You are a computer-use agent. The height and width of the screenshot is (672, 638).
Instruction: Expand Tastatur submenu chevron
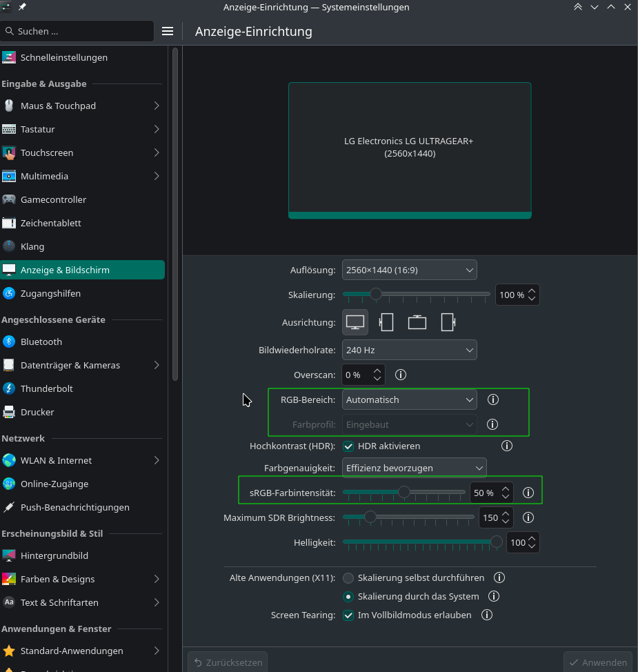(157, 130)
